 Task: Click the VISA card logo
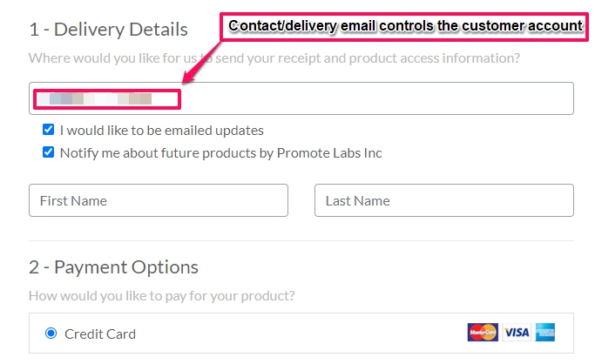pyautogui.click(x=517, y=333)
